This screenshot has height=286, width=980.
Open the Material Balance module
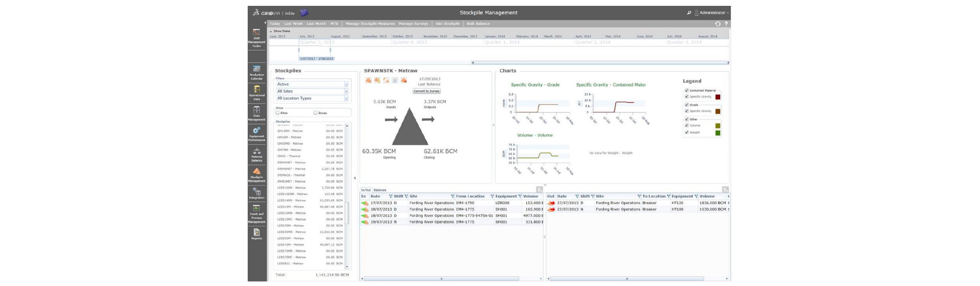(x=256, y=154)
